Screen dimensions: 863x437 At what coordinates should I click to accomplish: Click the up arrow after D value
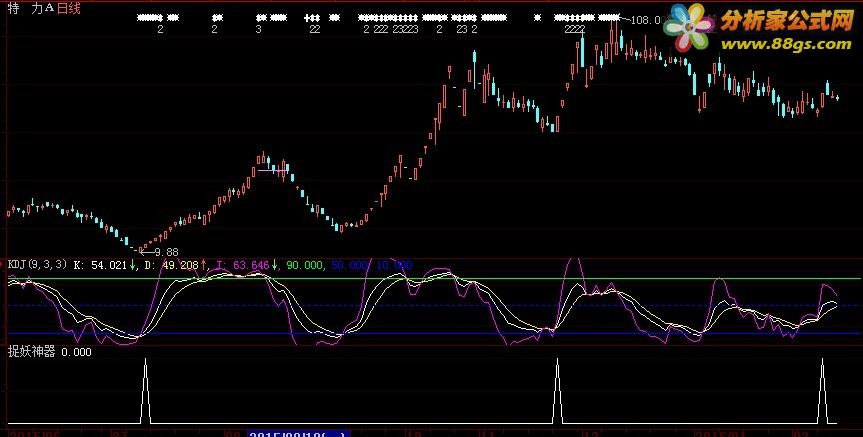click(203, 265)
